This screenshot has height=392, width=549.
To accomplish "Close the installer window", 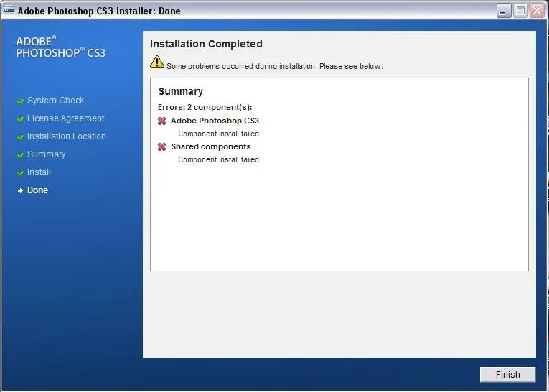I will pyautogui.click(x=537, y=11).
